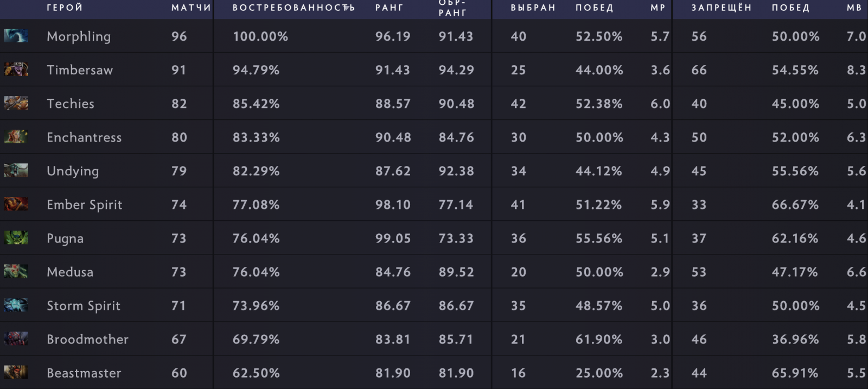Open the Enchantress hero portrait icon

tap(16, 137)
